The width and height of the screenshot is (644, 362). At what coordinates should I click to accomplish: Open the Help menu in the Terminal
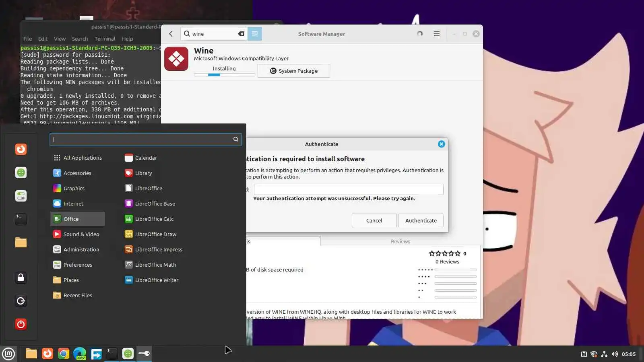[127, 39]
